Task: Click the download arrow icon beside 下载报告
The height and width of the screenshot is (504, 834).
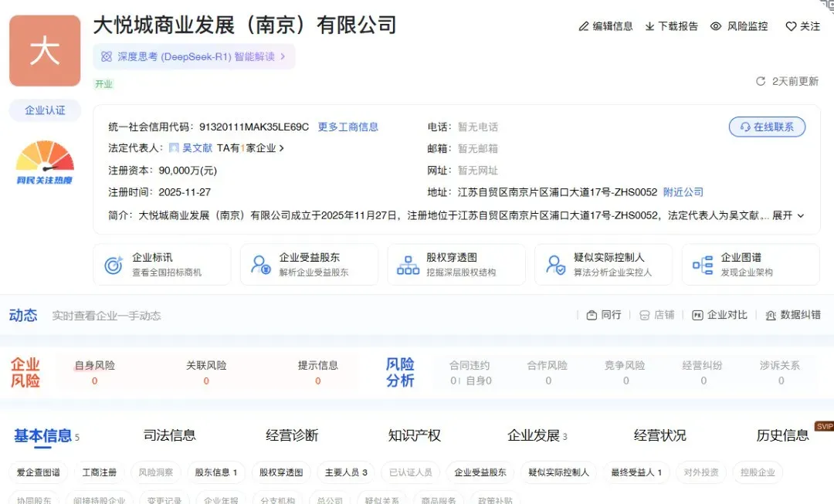Action: click(x=649, y=26)
